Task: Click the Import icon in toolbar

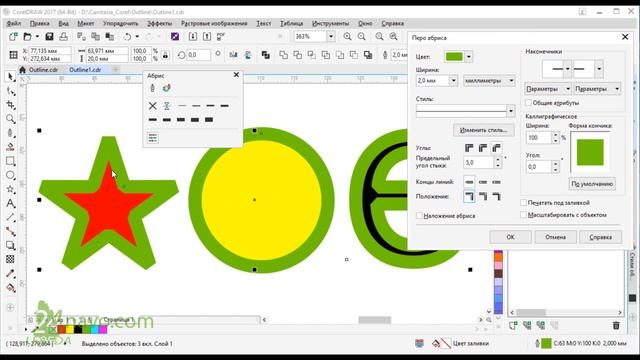Action: pyautogui.click(x=193, y=37)
